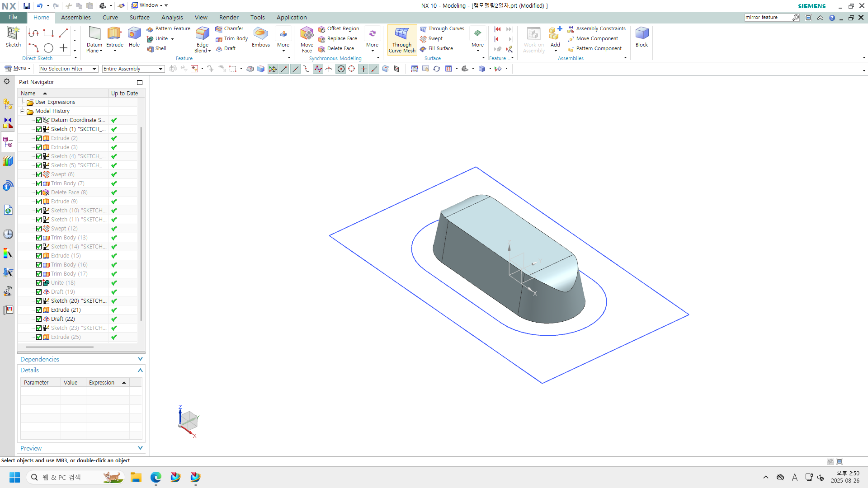
Task: Click the Hole feature icon
Action: 134,34
